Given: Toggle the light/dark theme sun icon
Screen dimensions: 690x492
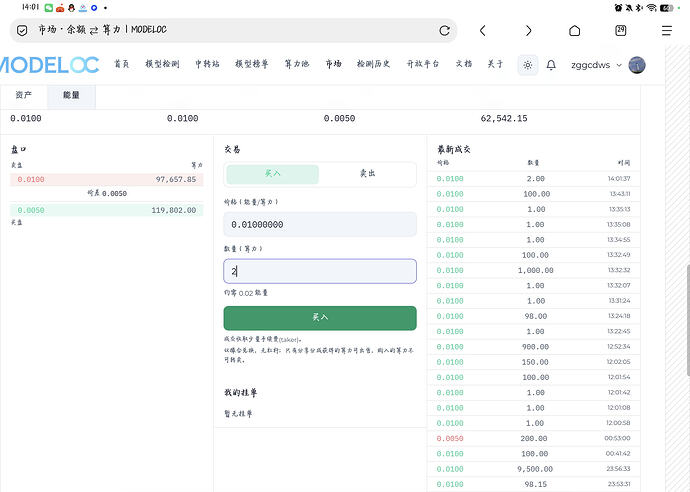Looking at the screenshot, I should click(528, 65).
